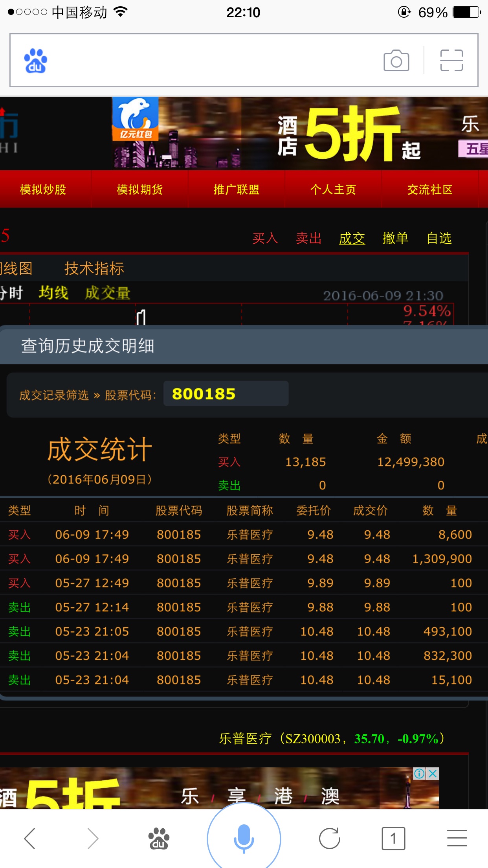Select the 交流社区 menu item
Screen dimensions: 488x868
click(429, 189)
